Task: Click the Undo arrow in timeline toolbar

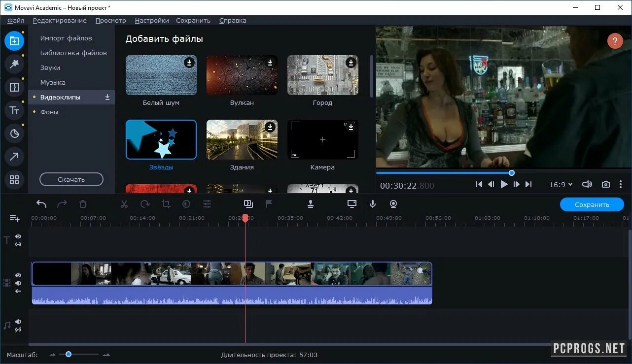Action: point(41,204)
